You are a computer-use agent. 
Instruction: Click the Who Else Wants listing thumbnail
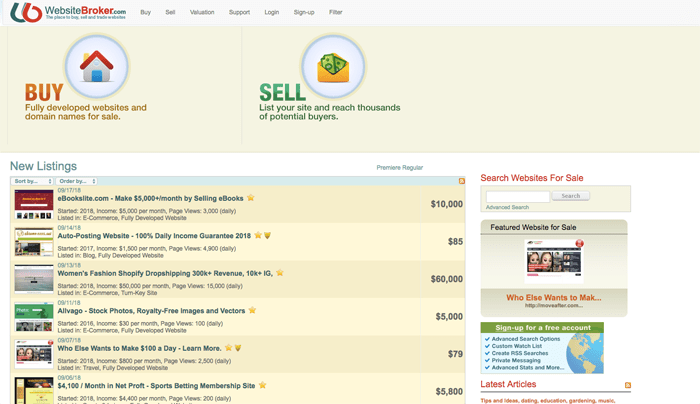tap(34, 354)
